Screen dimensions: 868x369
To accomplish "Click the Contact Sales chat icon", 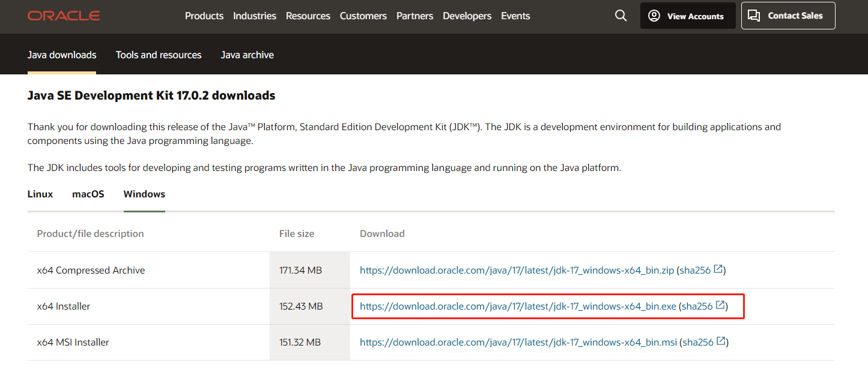I will tap(754, 16).
